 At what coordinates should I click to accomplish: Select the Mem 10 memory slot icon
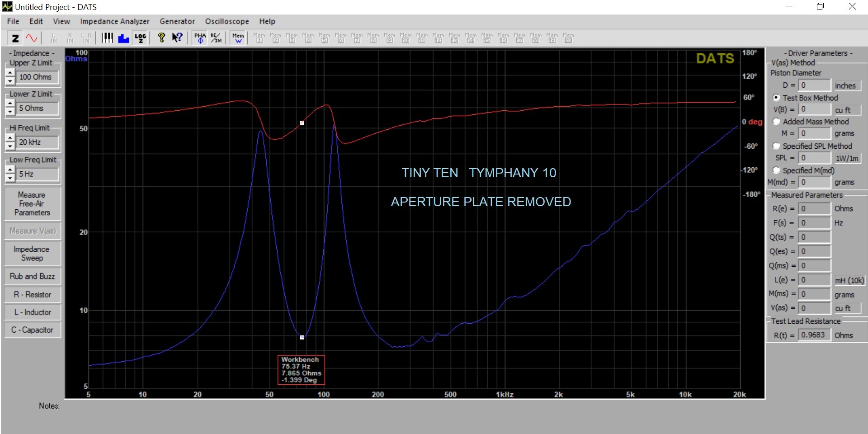click(x=406, y=38)
